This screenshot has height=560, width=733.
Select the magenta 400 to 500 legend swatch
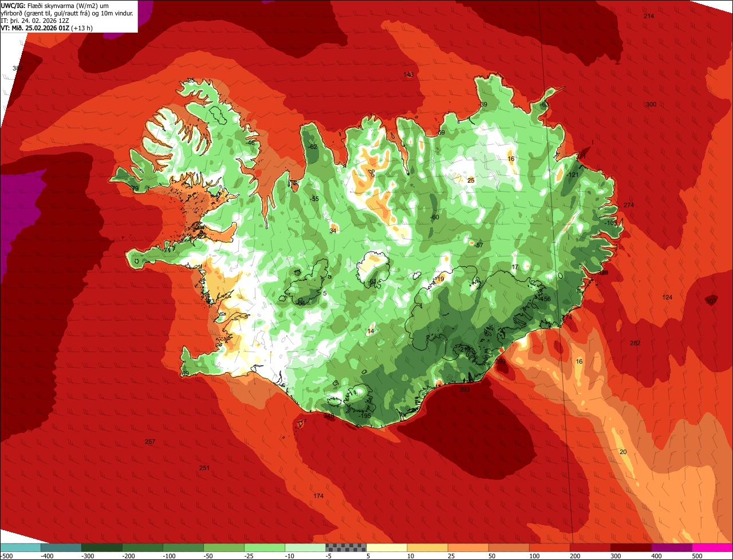tap(672, 547)
